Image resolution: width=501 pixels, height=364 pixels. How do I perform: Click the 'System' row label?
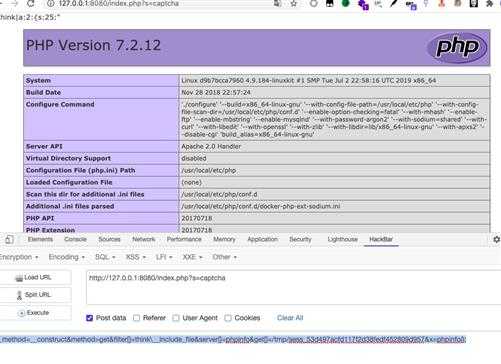[x=38, y=81]
